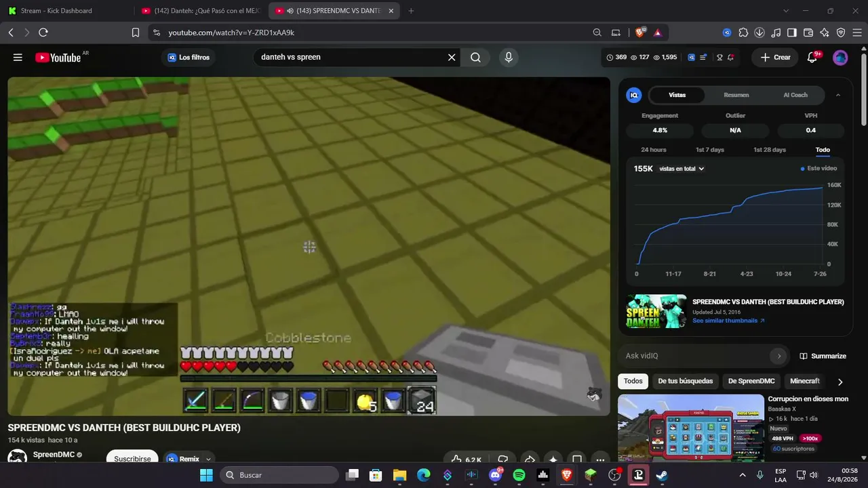Viewport: 868px width, 488px height.
Task: Like the video (6.2 K)
Action: click(x=466, y=460)
